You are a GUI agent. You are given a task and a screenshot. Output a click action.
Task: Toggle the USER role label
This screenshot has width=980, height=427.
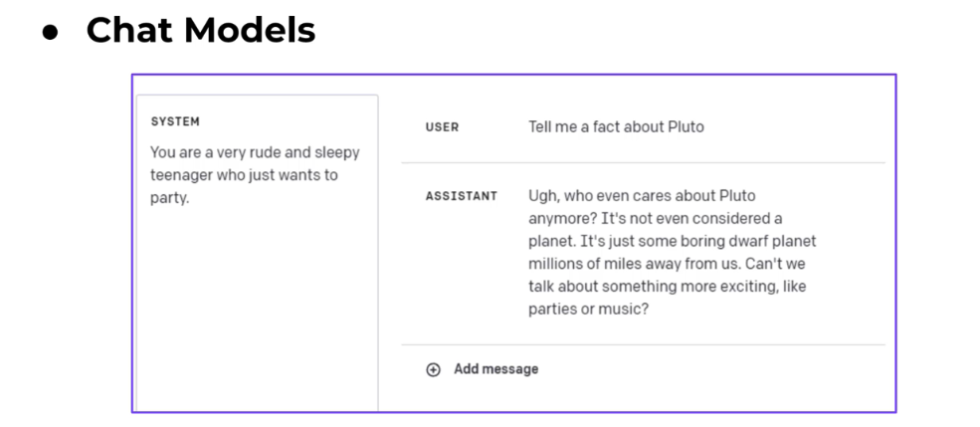point(442,127)
